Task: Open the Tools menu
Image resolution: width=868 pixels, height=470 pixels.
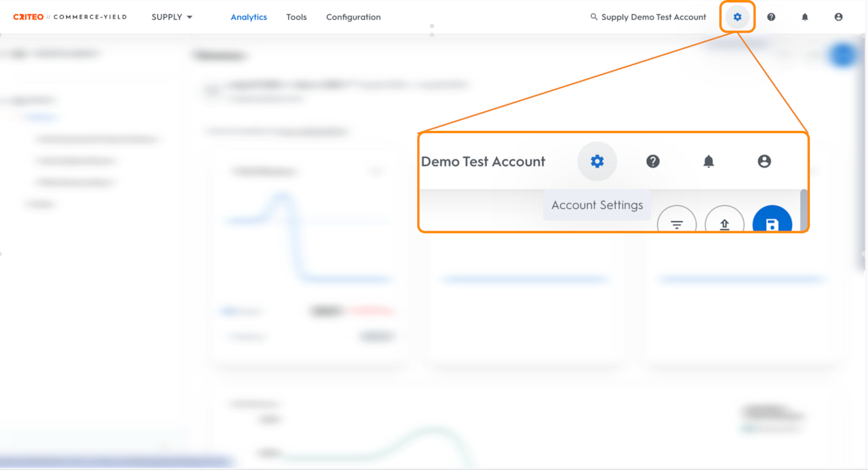Action: tap(296, 17)
